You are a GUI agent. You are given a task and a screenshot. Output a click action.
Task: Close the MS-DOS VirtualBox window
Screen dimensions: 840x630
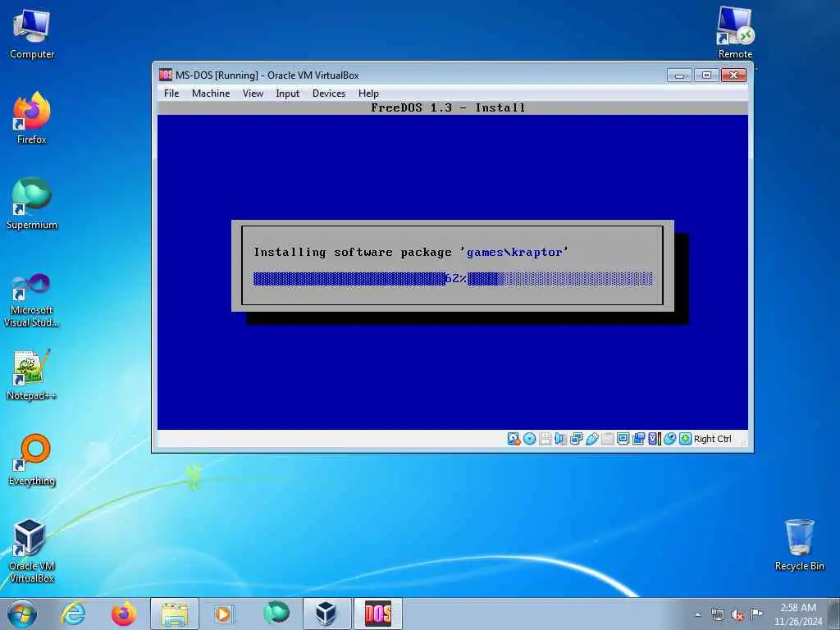[734, 75]
